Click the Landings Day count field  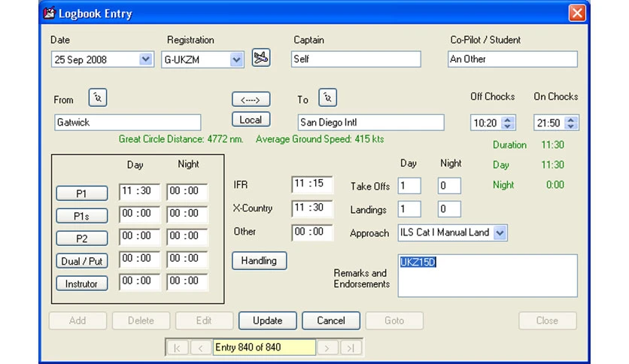coord(409,209)
